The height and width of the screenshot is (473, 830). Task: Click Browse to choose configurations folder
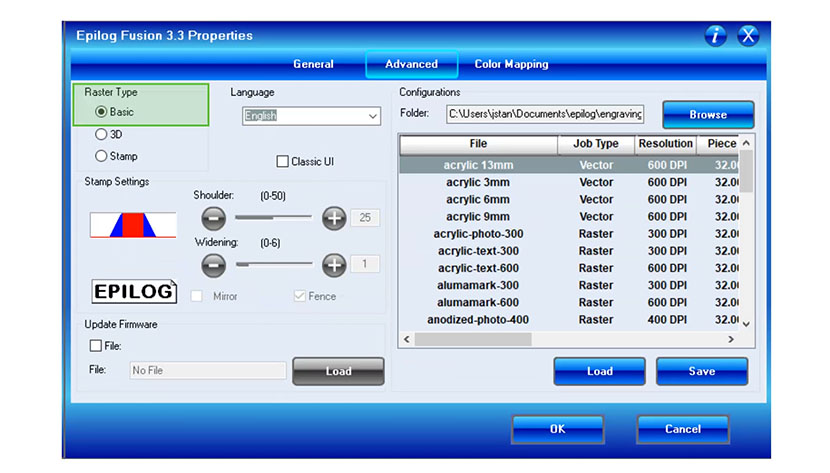click(708, 115)
